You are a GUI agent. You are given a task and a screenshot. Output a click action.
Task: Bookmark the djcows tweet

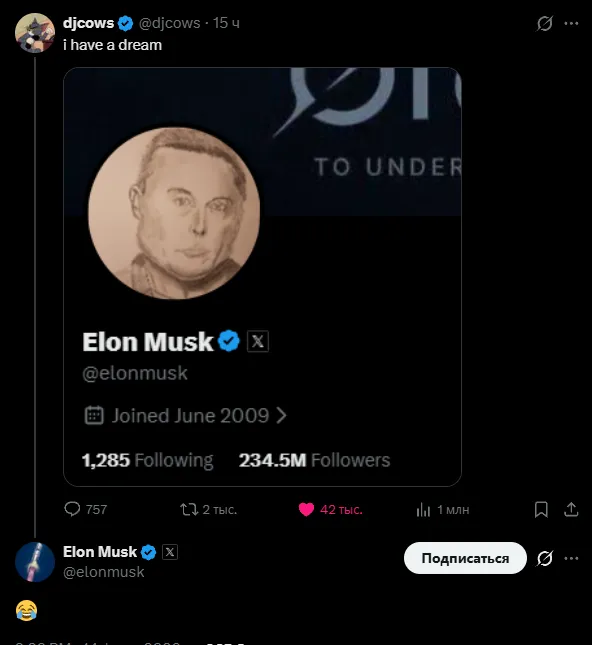pos(541,510)
